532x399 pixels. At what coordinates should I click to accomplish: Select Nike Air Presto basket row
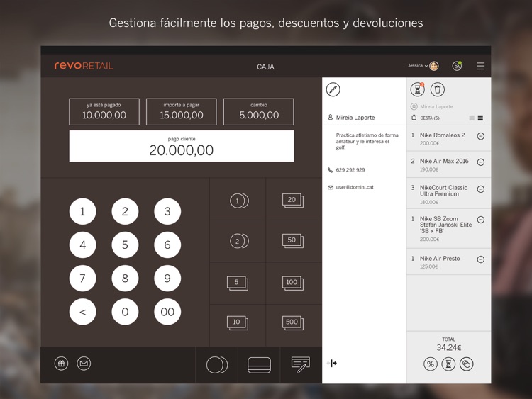click(x=448, y=262)
